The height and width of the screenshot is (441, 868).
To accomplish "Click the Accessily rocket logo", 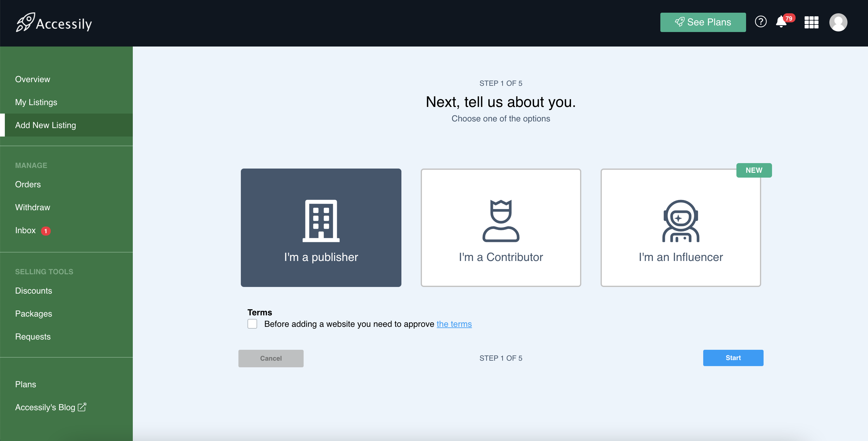I will 26,22.
